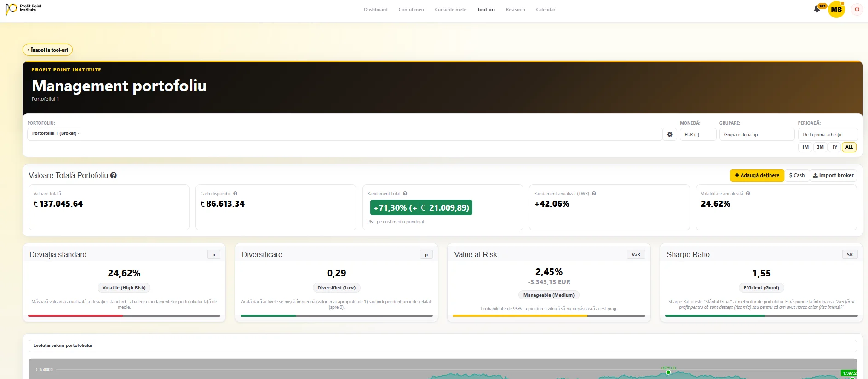Open Calendar menu item
868x379 pixels.
(x=546, y=9)
